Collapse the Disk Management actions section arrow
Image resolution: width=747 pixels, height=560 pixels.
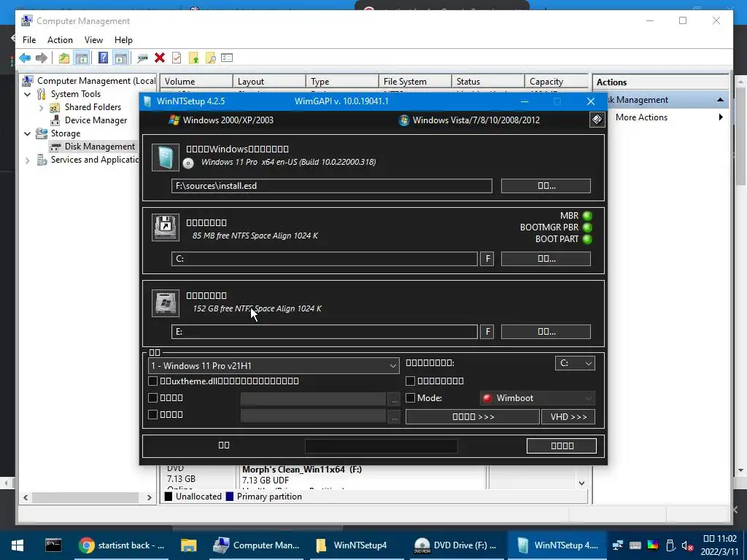(x=720, y=100)
